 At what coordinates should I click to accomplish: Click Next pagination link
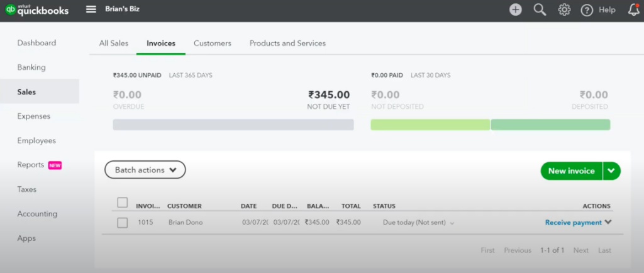click(x=581, y=250)
